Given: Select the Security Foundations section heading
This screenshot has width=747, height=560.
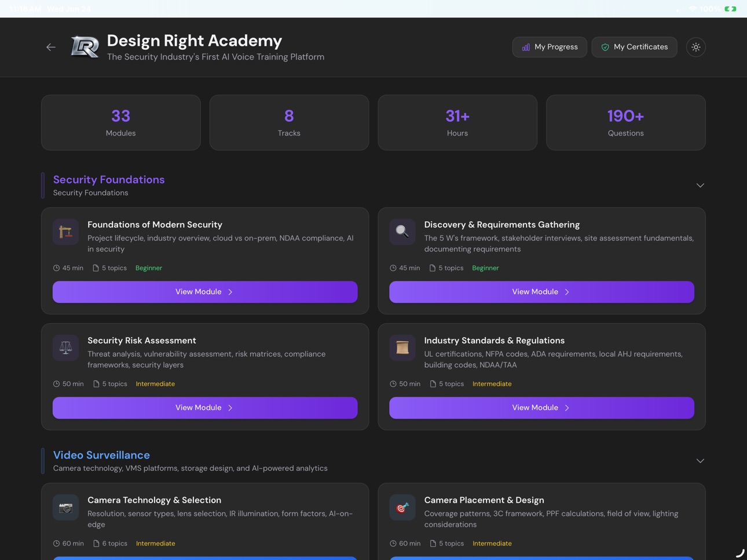Looking at the screenshot, I should [x=109, y=180].
